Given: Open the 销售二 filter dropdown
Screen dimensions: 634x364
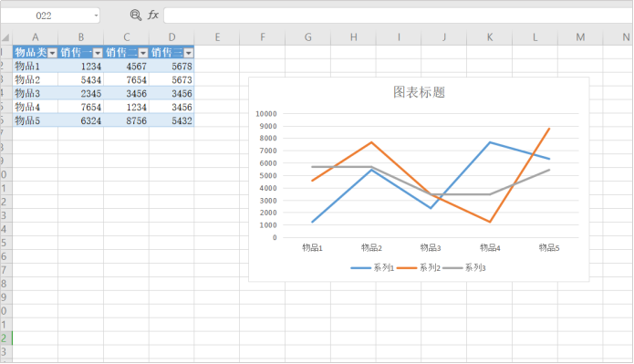Looking at the screenshot, I should click(x=143, y=53).
